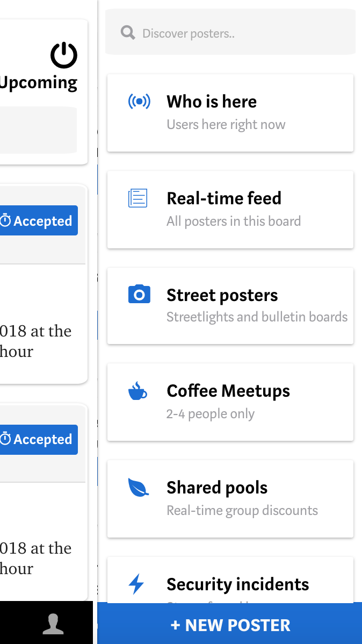Open the Who is here list
This screenshot has height=644, width=362.
230,113
